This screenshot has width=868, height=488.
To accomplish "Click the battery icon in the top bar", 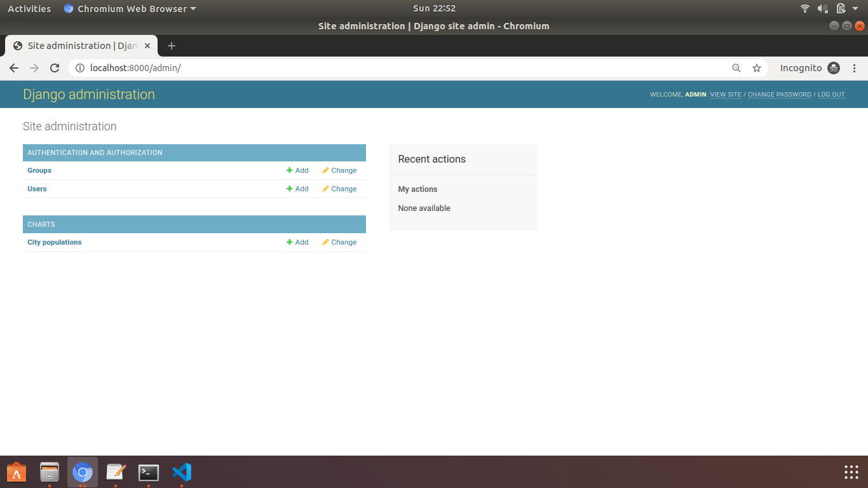I will click(x=841, y=9).
